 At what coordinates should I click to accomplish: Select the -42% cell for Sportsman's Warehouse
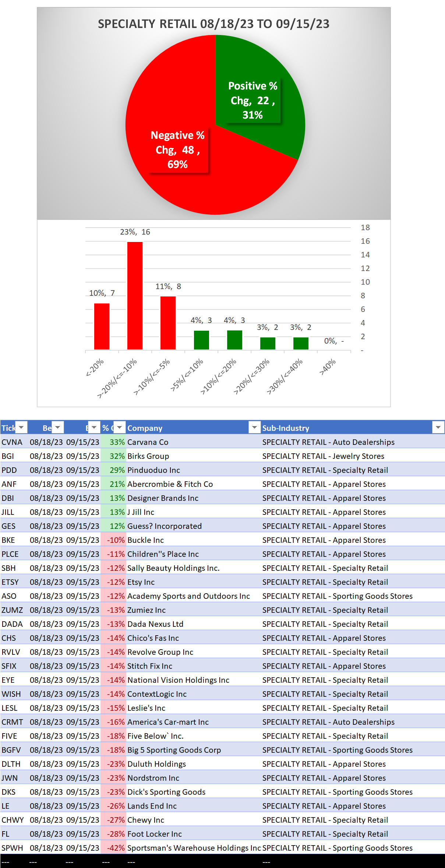click(113, 848)
